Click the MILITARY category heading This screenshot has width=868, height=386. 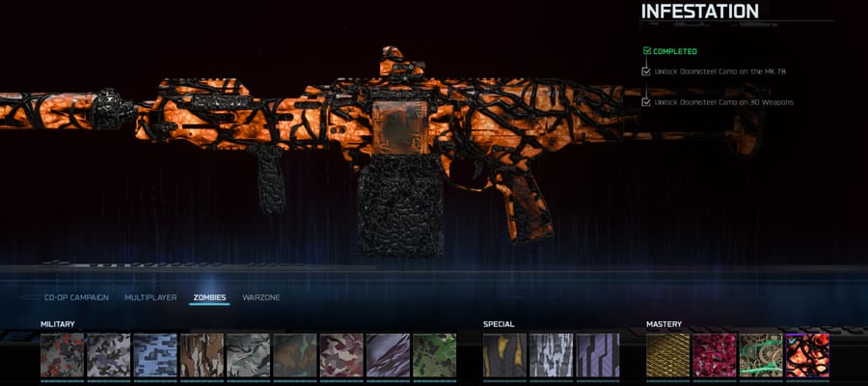(58, 324)
